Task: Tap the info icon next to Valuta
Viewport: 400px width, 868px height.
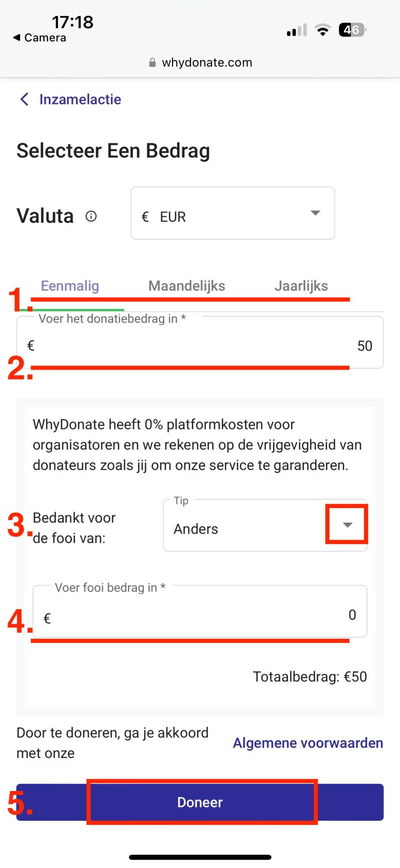Action: click(91, 216)
